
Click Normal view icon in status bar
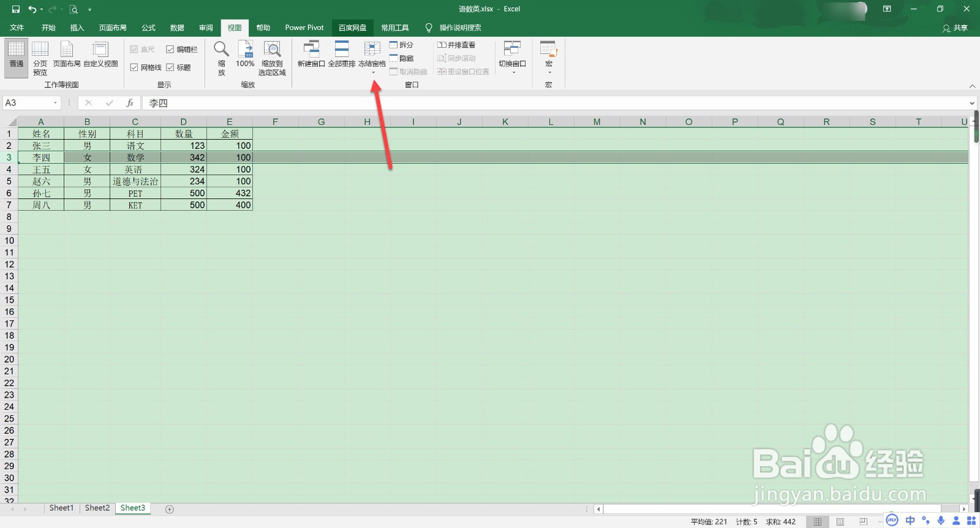click(x=817, y=521)
